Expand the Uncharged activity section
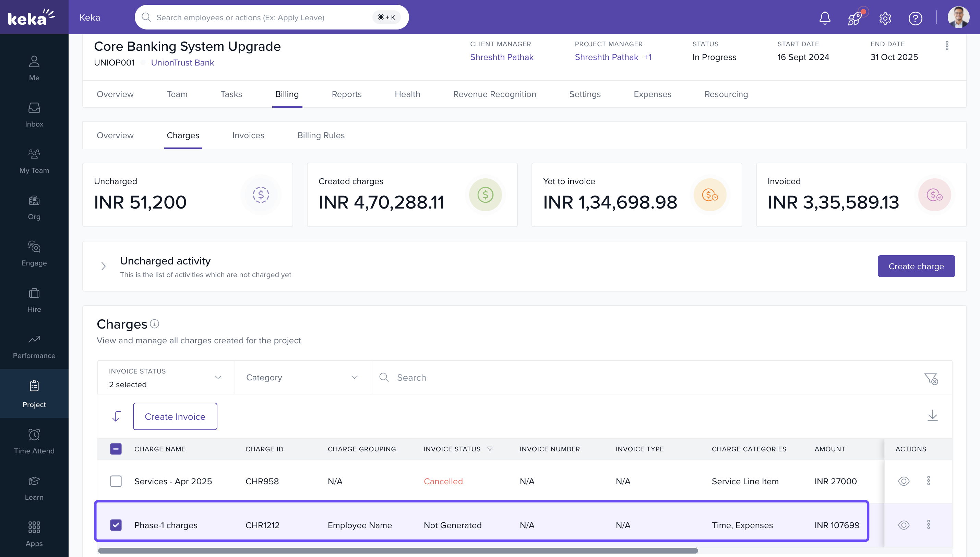This screenshot has height=557, width=980. (x=103, y=266)
